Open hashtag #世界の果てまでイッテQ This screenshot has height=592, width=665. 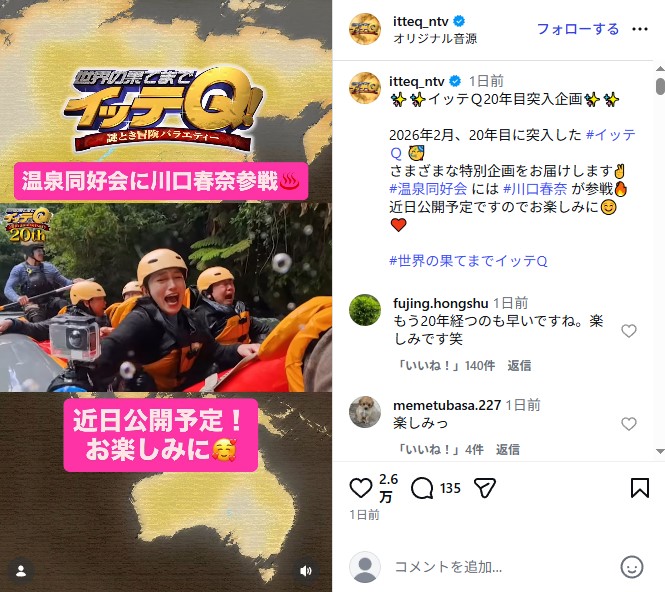click(468, 261)
